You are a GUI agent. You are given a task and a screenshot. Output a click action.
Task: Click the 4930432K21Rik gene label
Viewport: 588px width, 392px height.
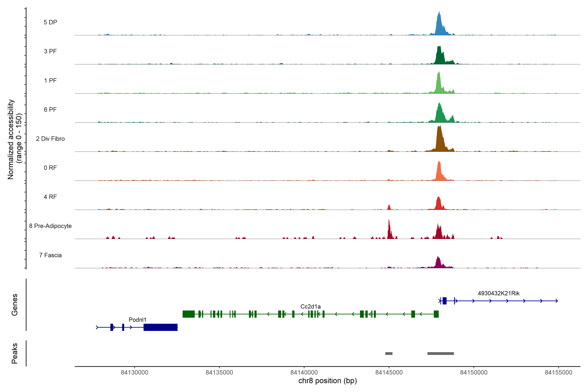pos(498,293)
